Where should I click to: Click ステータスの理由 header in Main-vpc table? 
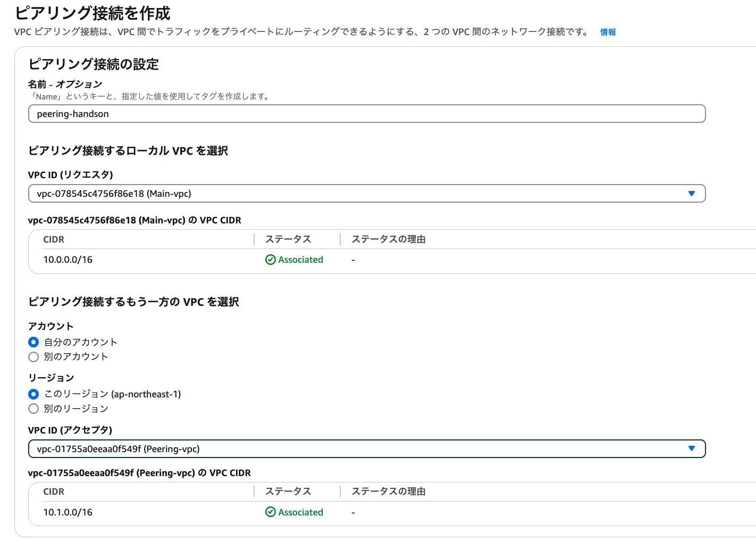tap(389, 239)
